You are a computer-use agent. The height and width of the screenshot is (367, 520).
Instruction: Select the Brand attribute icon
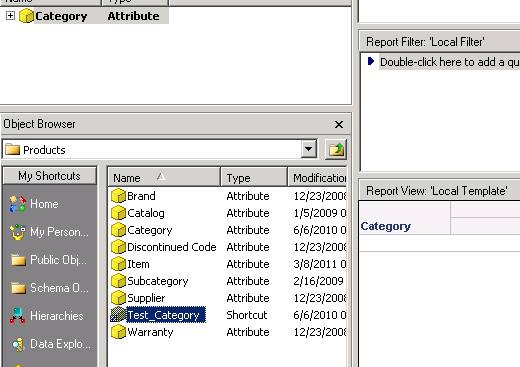pyautogui.click(x=118, y=196)
